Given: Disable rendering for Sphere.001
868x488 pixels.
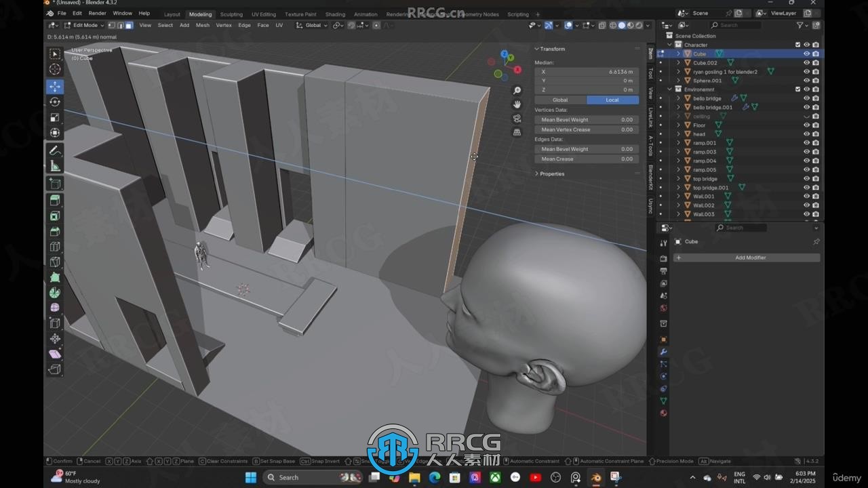Looking at the screenshot, I should [815, 80].
